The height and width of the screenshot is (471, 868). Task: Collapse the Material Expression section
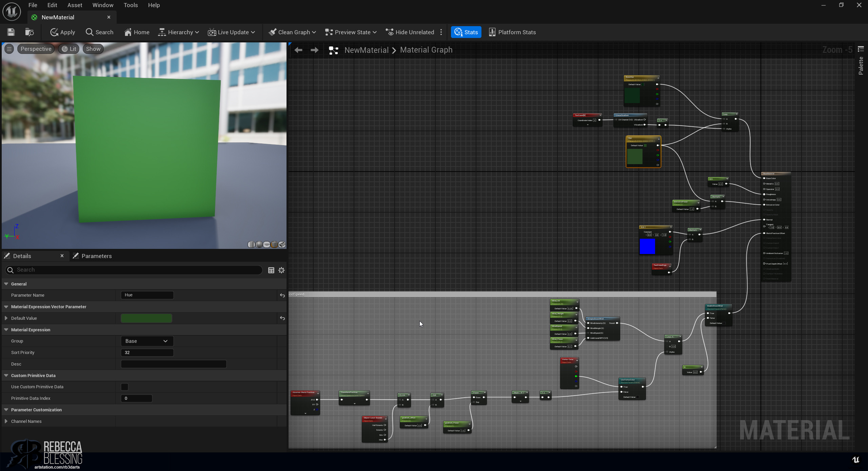[6, 330]
